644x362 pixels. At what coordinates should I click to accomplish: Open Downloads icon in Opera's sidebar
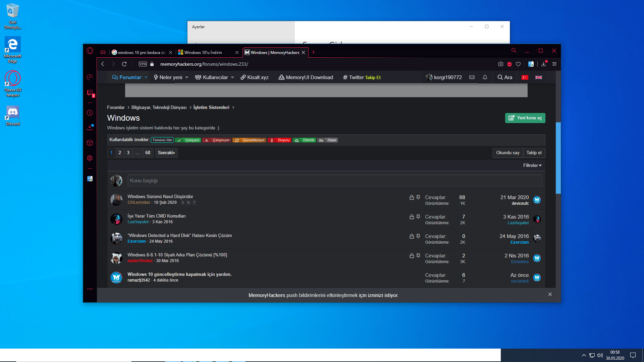[90, 127]
